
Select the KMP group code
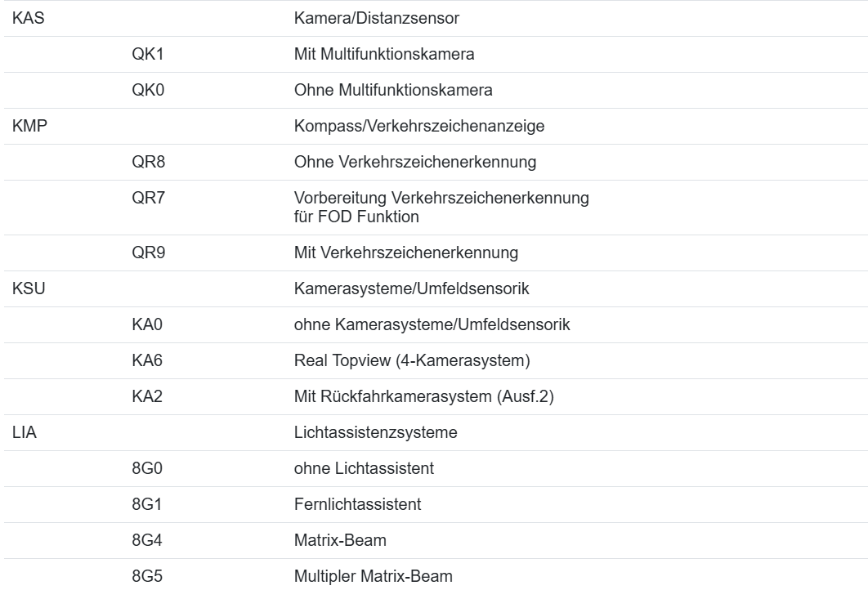29,127
